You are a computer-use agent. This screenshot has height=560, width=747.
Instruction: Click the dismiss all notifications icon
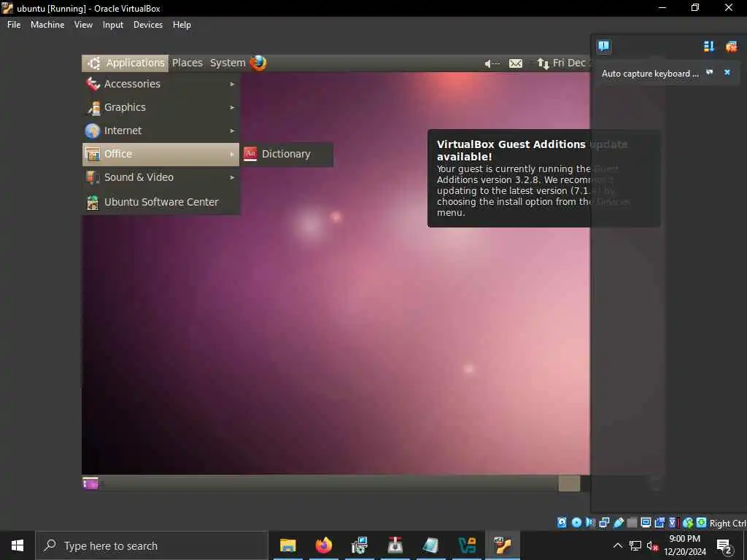pos(731,46)
